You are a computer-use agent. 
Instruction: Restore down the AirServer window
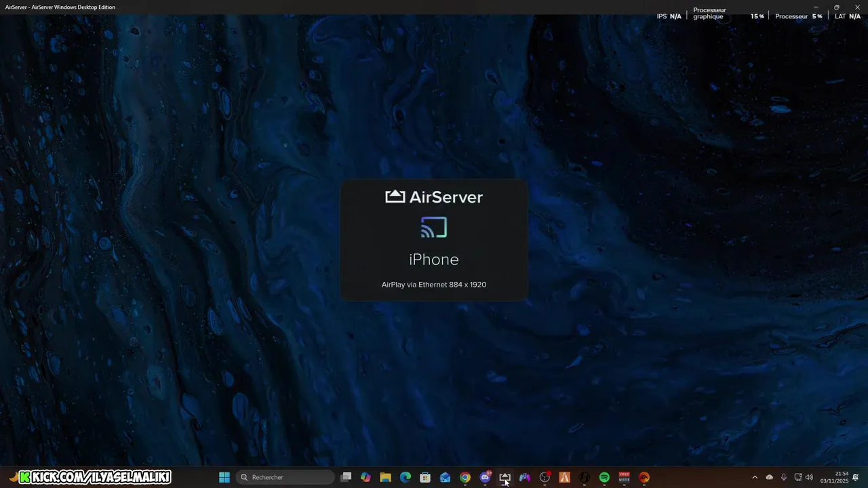(x=837, y=7)
